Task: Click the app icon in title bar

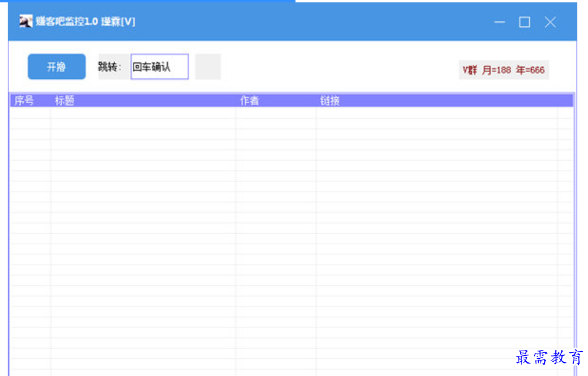Action: 26,21
